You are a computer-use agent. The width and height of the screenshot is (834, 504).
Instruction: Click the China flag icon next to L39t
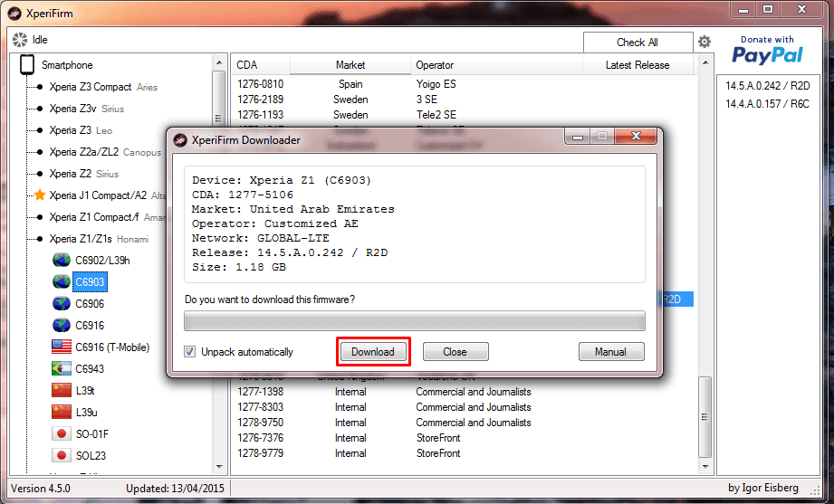(x=62, y=390)
